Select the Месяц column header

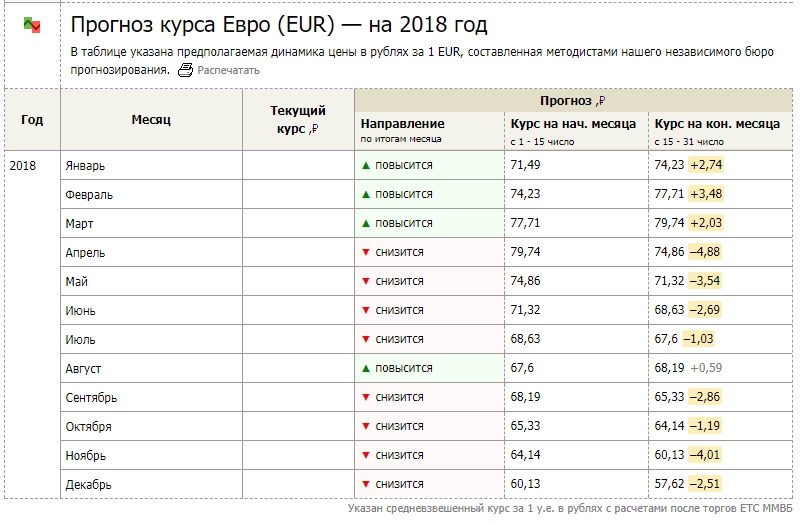pyautogui.click(x=151, y=120)
